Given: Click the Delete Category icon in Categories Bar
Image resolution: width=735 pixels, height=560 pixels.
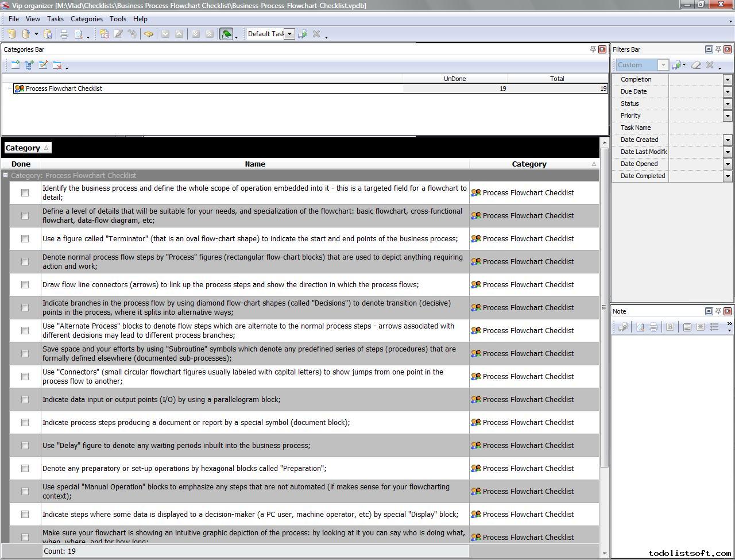Looking at the screenshot, I should (57, 65).
